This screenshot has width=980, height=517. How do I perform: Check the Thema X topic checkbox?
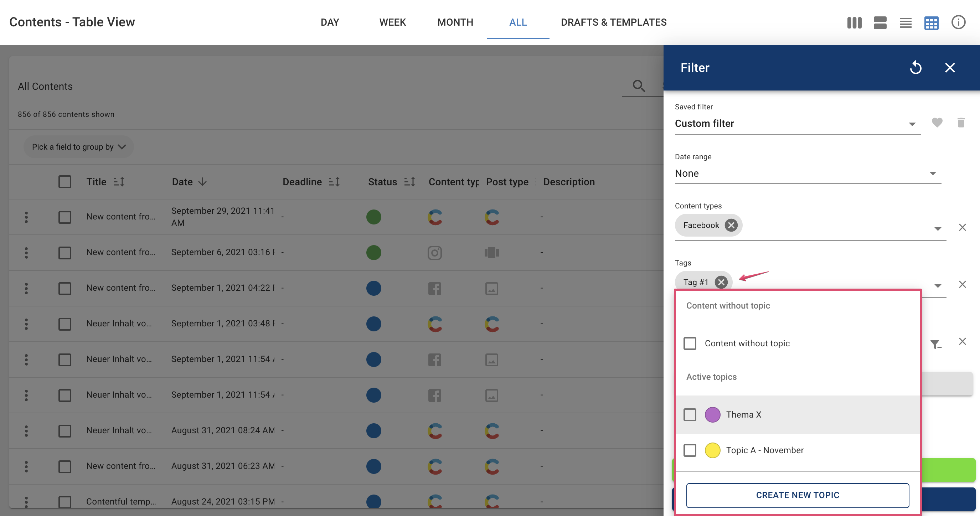[690, 415]
